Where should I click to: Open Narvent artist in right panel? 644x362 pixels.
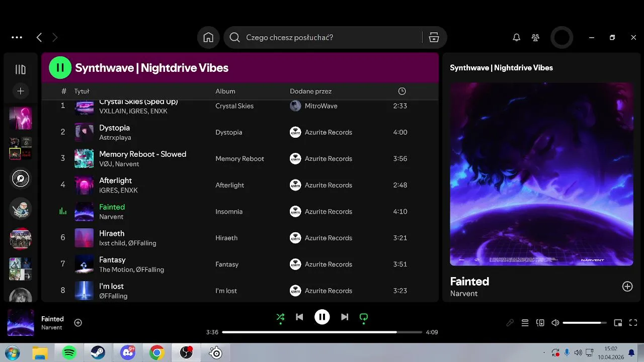(464, 294)
